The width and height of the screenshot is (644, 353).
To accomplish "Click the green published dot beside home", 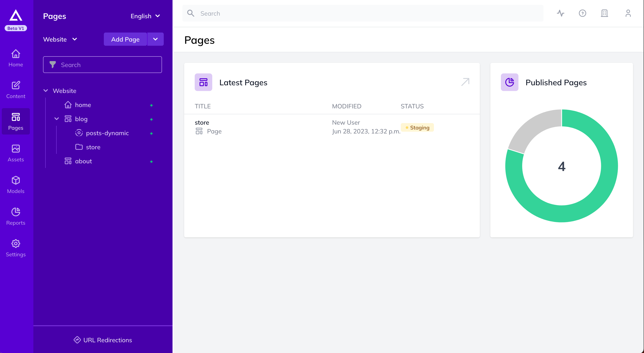I will pos(151,106).
